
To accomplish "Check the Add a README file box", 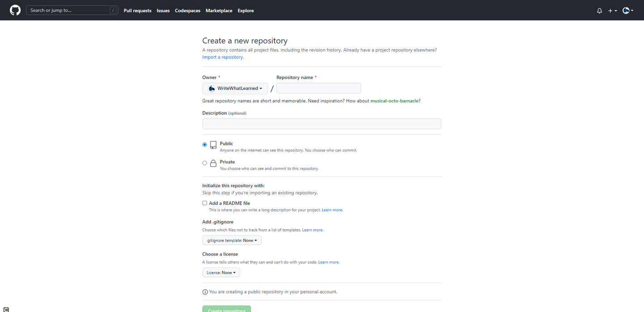I will (x=205, y=203).
